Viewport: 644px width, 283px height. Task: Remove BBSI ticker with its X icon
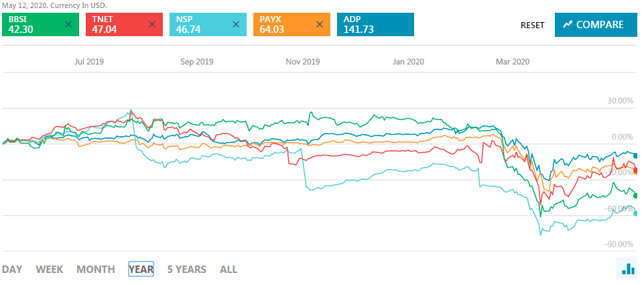coord(68,25)
